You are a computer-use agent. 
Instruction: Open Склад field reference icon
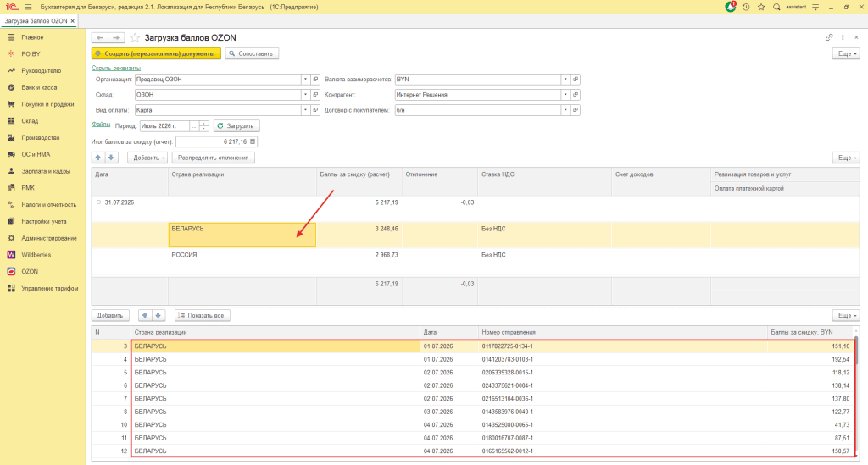pyautogui.click(x=315, y=95)
